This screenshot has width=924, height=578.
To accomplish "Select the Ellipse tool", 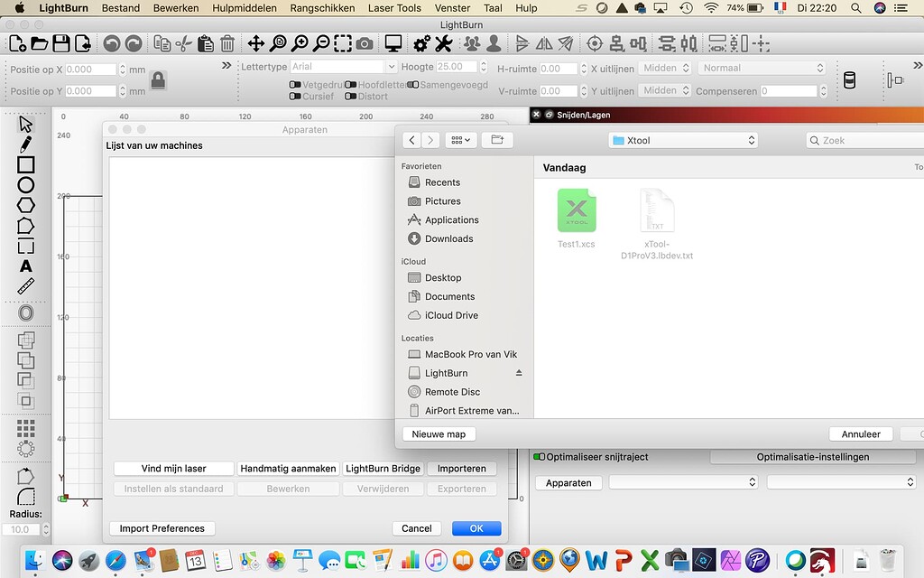I will pyautogui.click(x=26, y=185).
